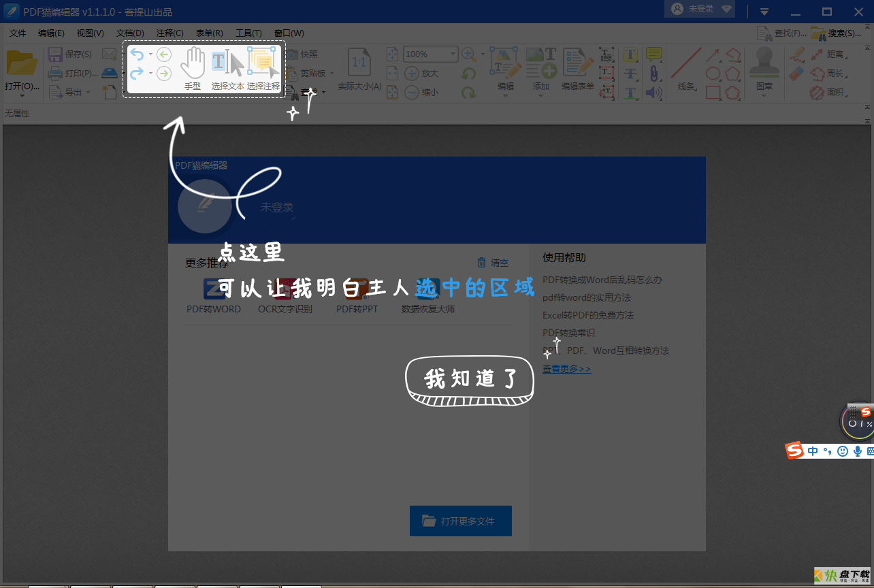Select the Hand (手型) tool
The height and width of the screenshot is (588, 874).
193,68
